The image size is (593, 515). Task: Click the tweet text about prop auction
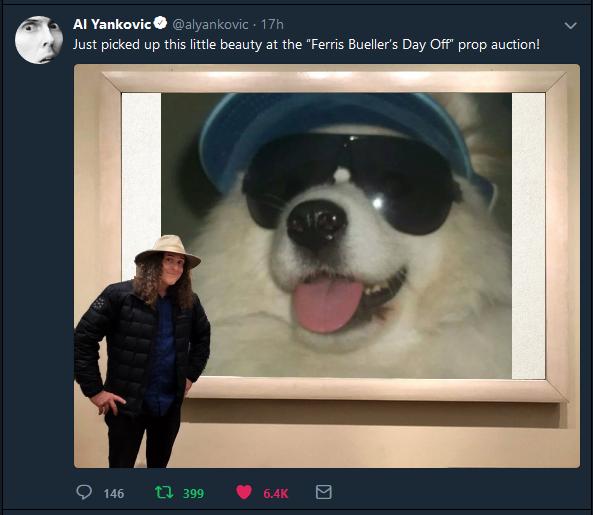(306, 45)
